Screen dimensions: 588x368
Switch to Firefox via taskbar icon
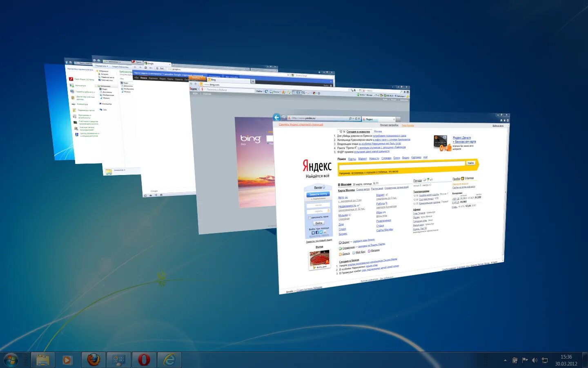point(94,360)
